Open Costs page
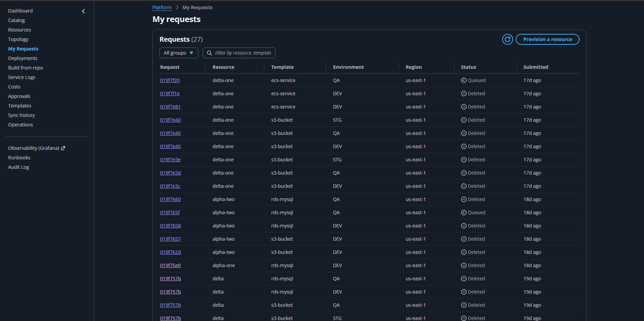644x321 pixels. [x=14, y=87]
